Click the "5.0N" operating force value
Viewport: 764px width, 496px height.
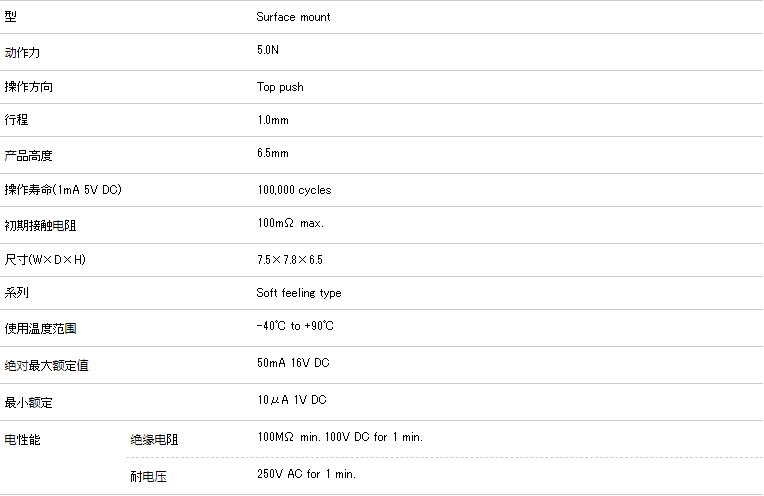[x=268, y=49]
